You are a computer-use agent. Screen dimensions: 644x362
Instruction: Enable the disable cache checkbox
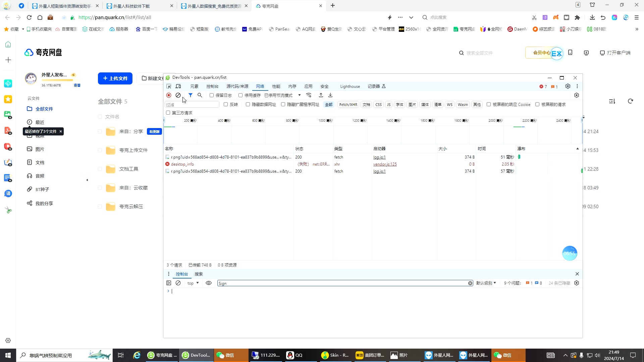point(240,96)
